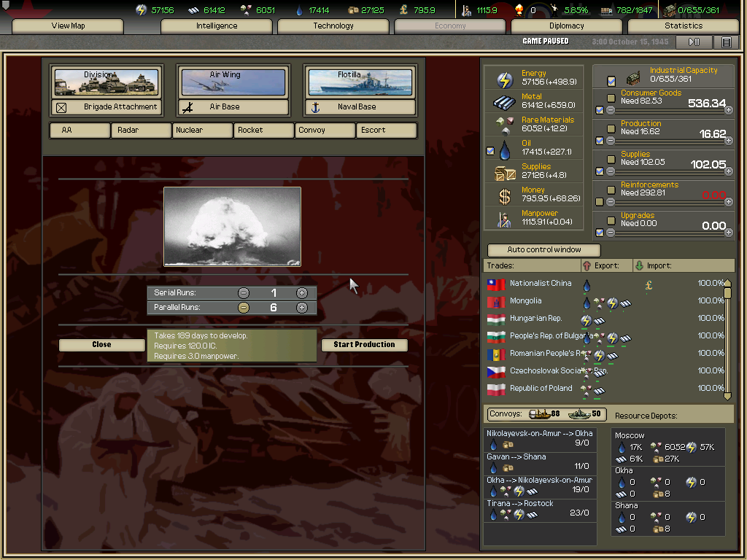Adjust the Consumer Goods slider bar
The width and height of the screenshot is (747, 560).
(667, 110)
